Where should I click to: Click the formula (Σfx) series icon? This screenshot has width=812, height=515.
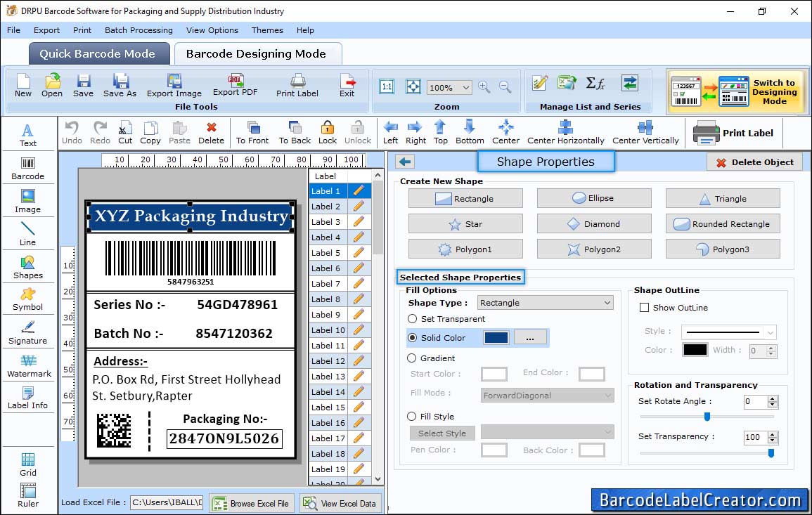click(x=595, y=84)
